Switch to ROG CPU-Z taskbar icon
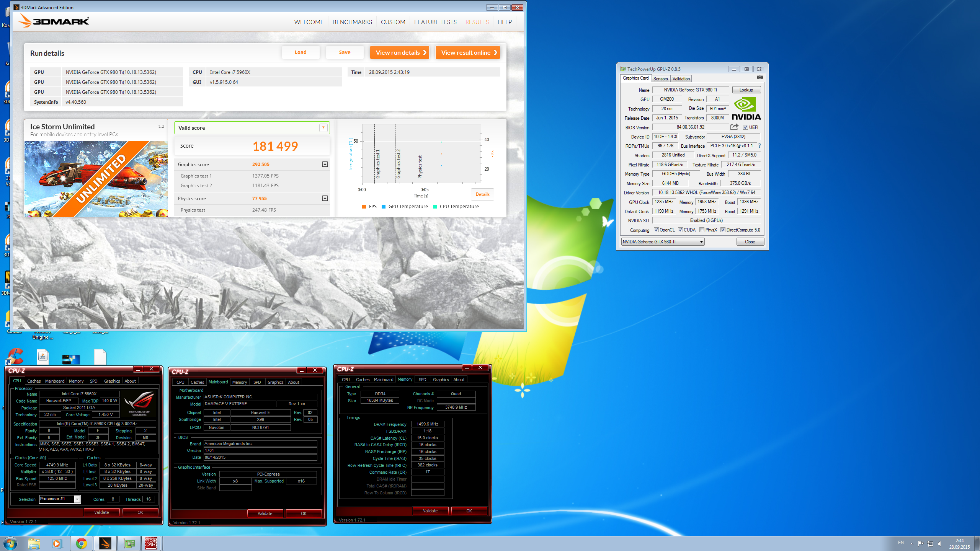This screenshot has width=980, height=551. pyautogui.click(x=152, y=543)
